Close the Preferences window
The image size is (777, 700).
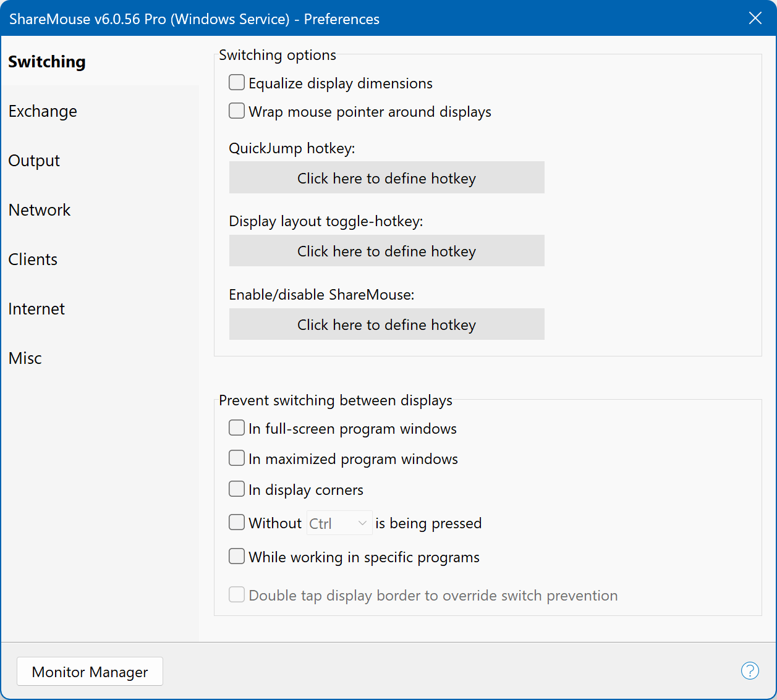click(755, 18)
